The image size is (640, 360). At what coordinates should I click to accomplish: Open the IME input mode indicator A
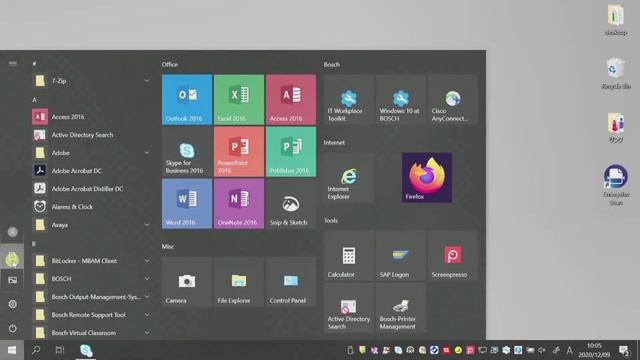coord(569,350)
